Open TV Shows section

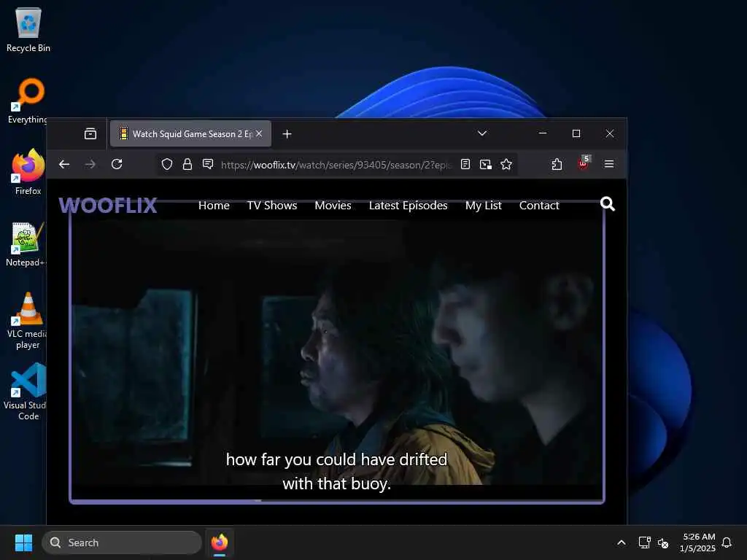pyautogui.click(x=272, y=205)
